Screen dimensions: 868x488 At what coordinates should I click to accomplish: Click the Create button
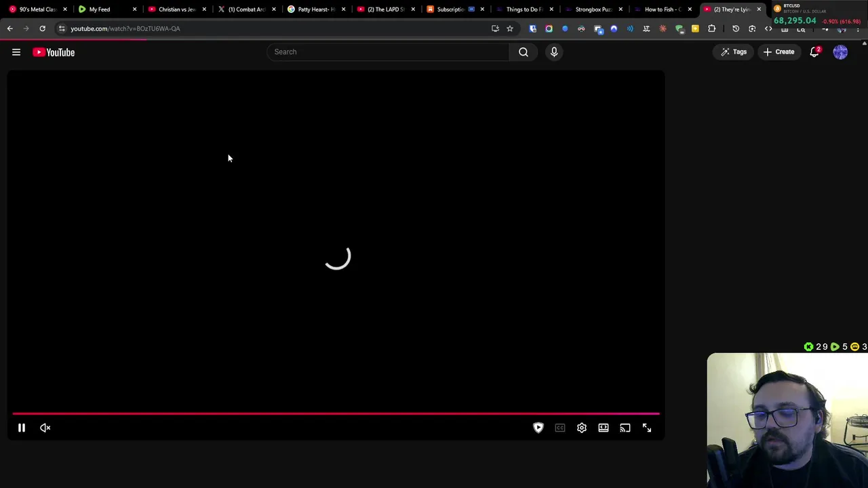[778, 52]
